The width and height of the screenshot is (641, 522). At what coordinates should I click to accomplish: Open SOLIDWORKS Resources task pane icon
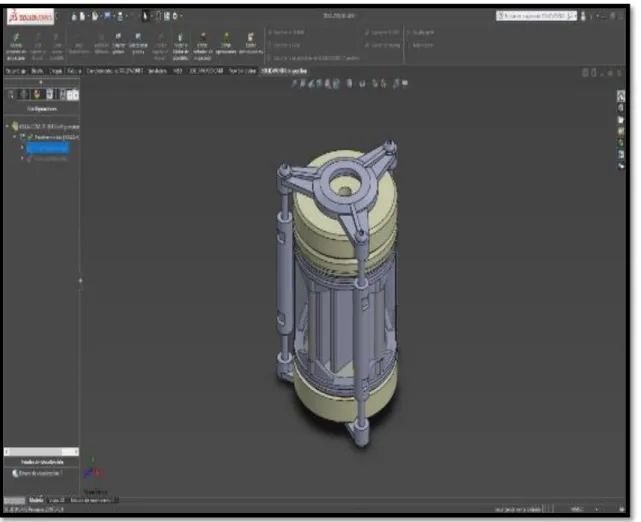[x=621, y=96]
